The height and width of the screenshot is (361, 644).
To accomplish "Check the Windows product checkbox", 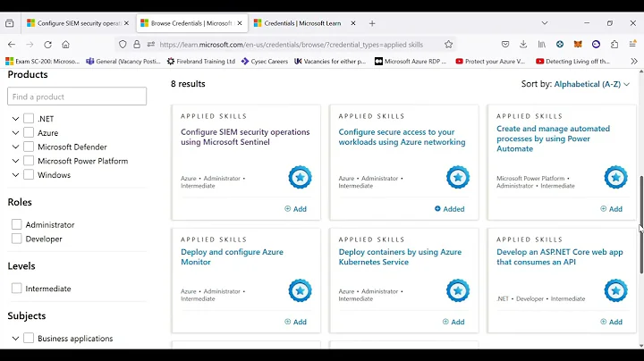I will point(29,175).
